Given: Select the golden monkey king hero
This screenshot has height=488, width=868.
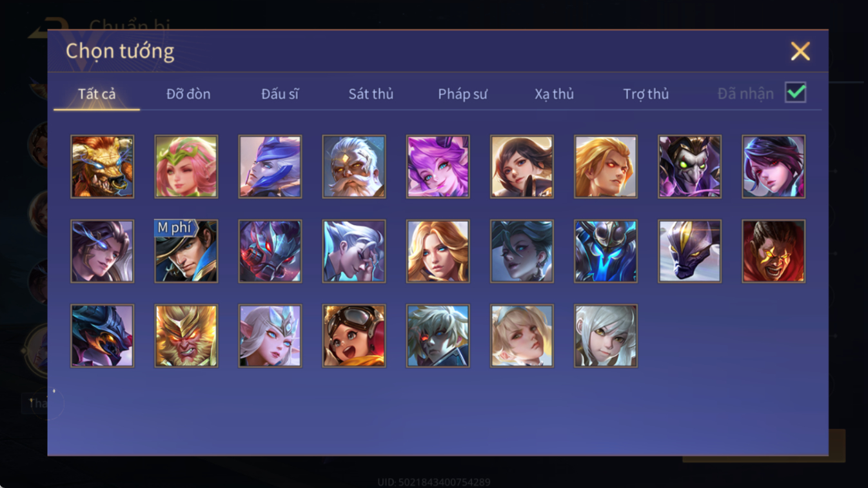Looking at the screenshot, I should tap(186, 335).
